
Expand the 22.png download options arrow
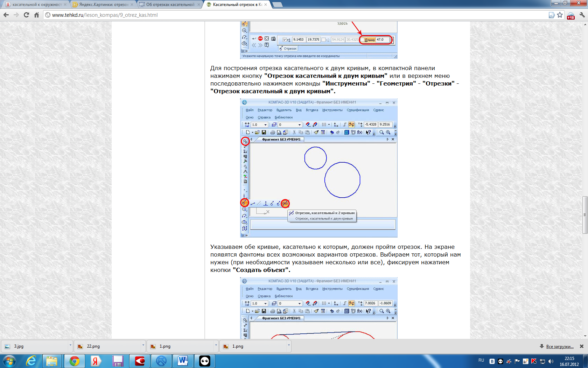coord(143,346)
